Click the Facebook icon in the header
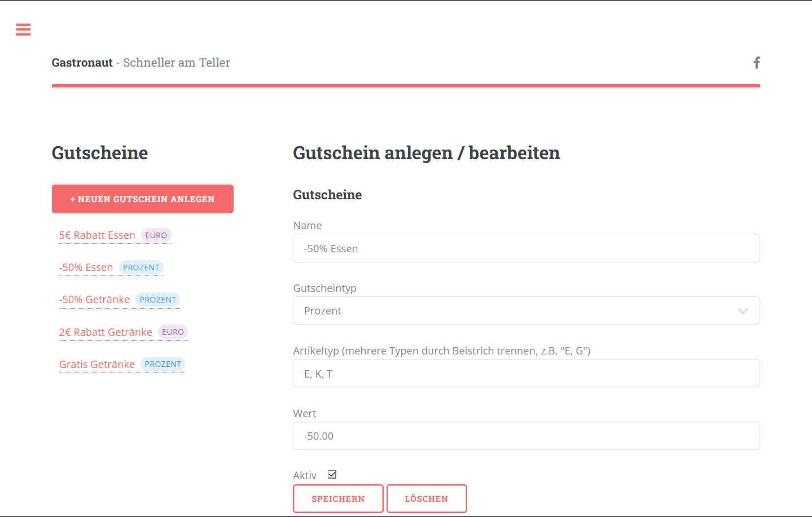 [x=756, y=63]
